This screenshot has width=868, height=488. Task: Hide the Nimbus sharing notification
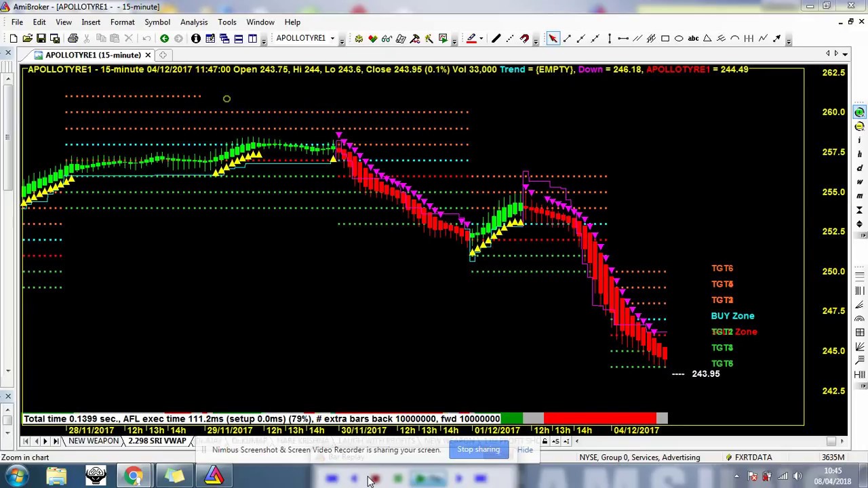525,450
